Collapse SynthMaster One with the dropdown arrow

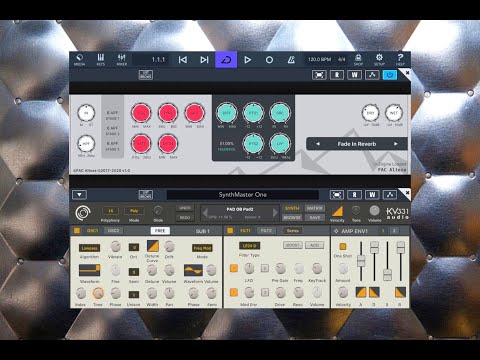click(79, 194)
